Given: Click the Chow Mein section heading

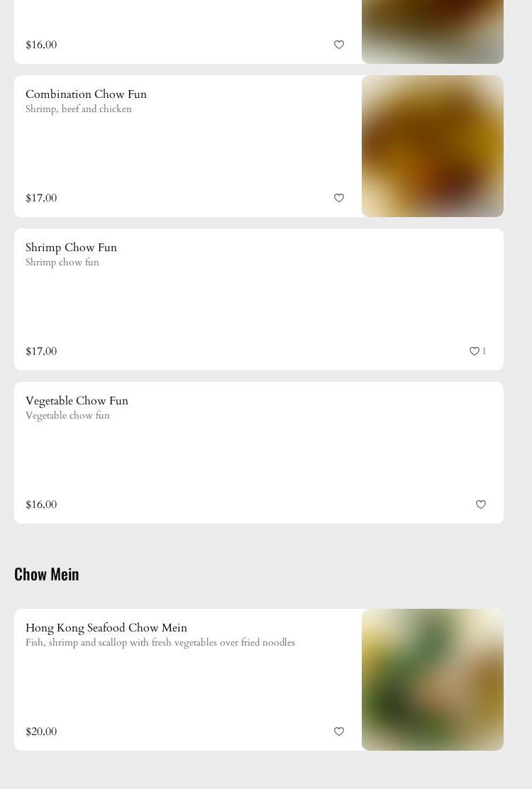Looking at the screenshot, I should (x=47, y=573).
